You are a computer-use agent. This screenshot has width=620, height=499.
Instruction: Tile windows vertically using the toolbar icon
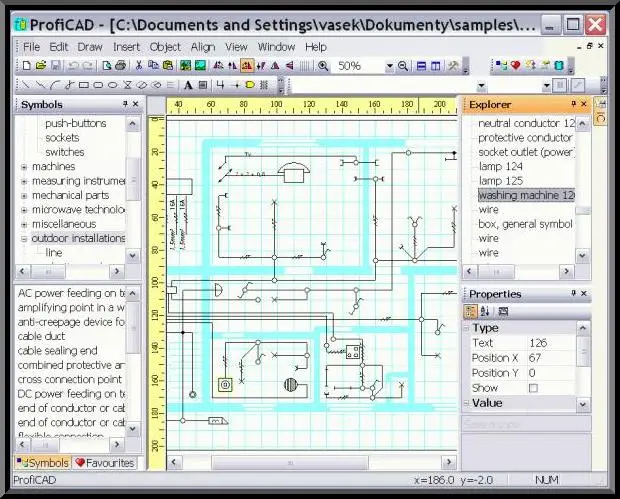[436, 66]
